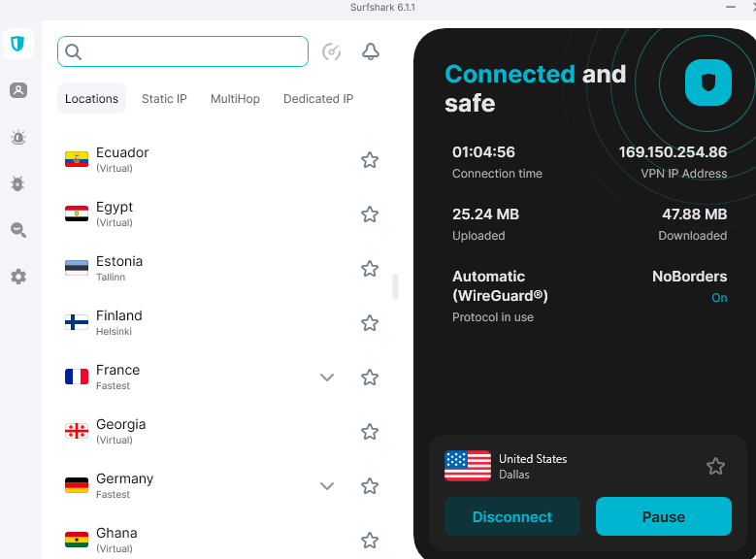Favorite Germany with its star
The height and width of the screenshot is (559, 756).
click(370, 485)
